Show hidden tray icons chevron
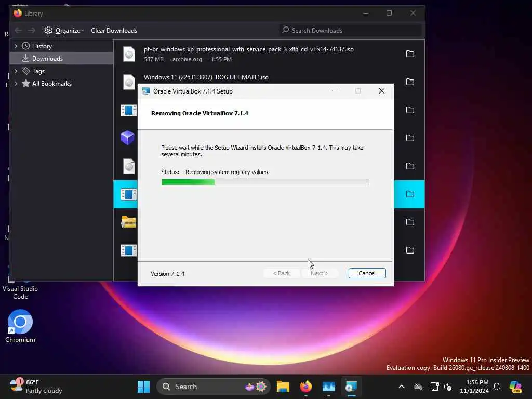This screenshot has width=532, height=399. [402, 387]
